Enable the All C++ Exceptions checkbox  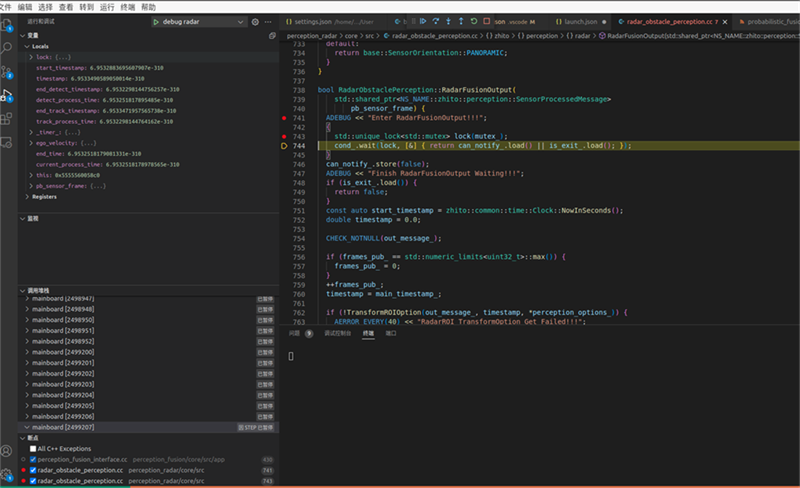tap(34, 449)
